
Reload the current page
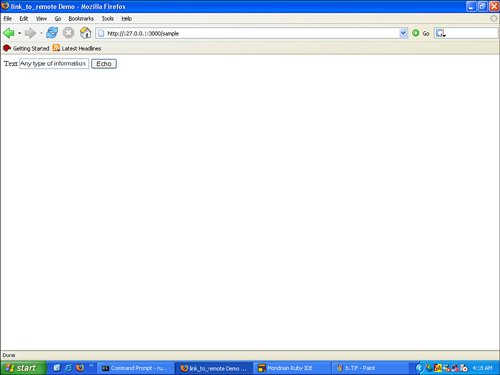tap(52, 33)
